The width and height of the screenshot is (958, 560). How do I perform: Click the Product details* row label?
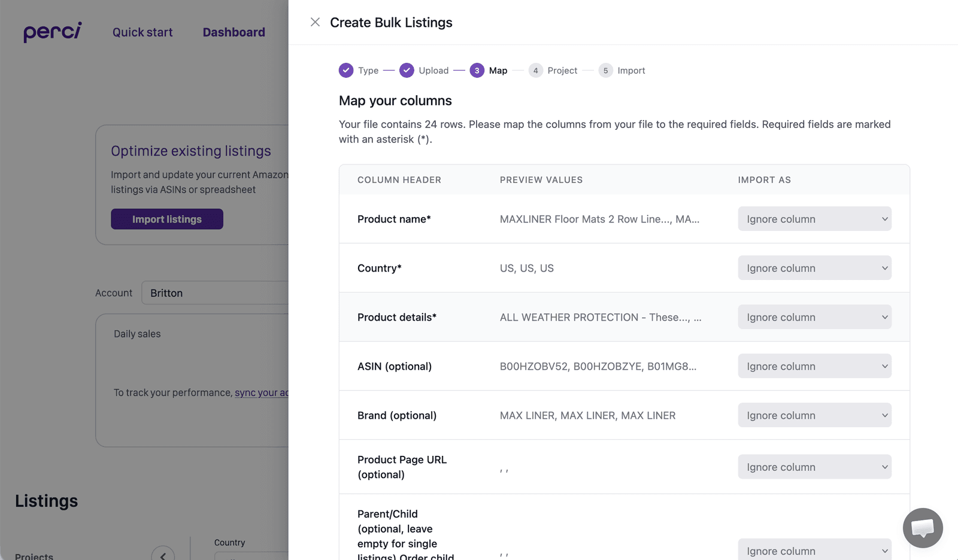(x=397, y=317)
